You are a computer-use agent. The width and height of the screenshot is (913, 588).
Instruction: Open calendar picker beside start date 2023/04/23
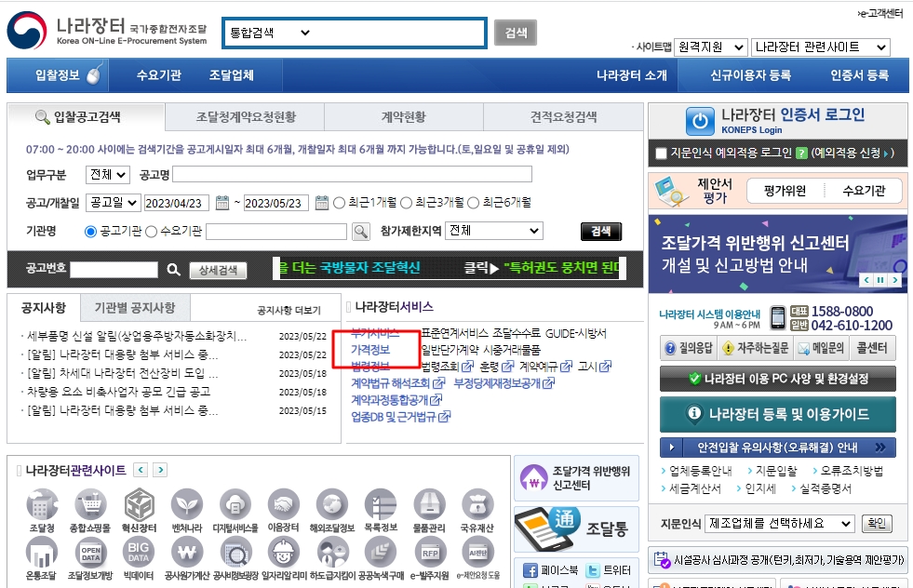222,203
